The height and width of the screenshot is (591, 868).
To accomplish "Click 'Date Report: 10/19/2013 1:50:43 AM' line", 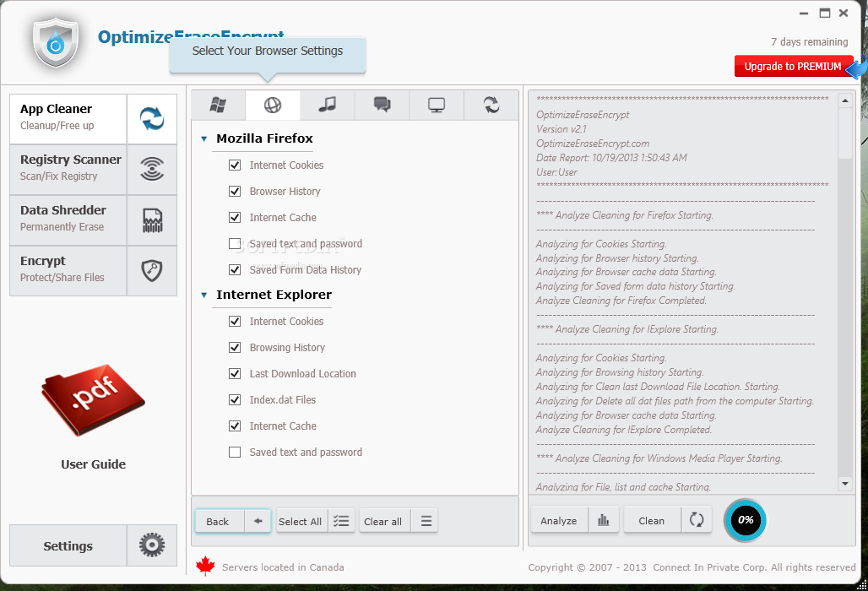I will (611, 158).
